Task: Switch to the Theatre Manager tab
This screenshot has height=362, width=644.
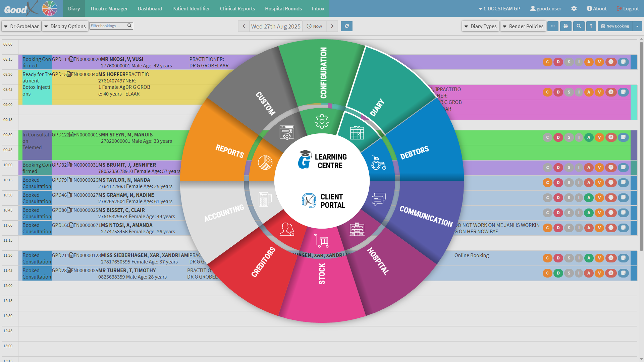Action: [x=109, y=9]
